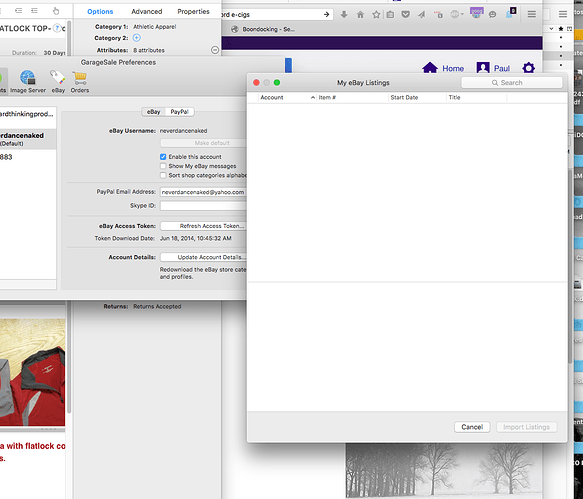Click Update Account Details button
The height and width of the screenshot is (499, 583).
(204, 257)
